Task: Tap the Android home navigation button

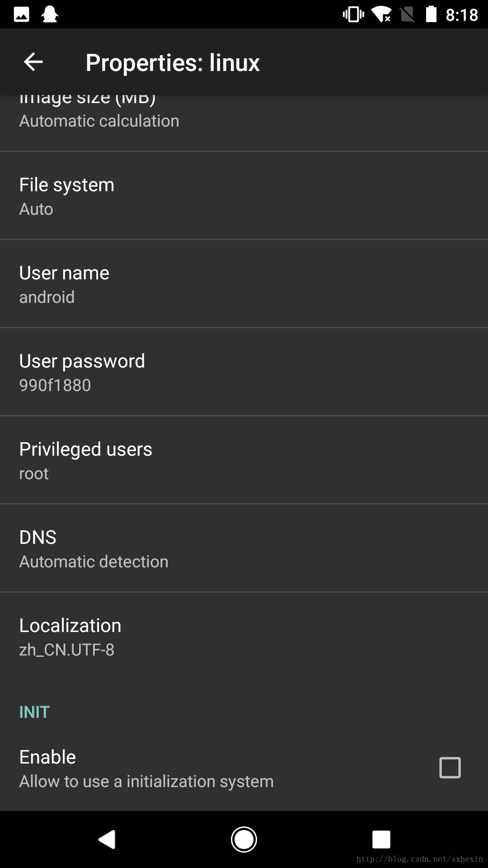Action: click(x=244, y=840)
